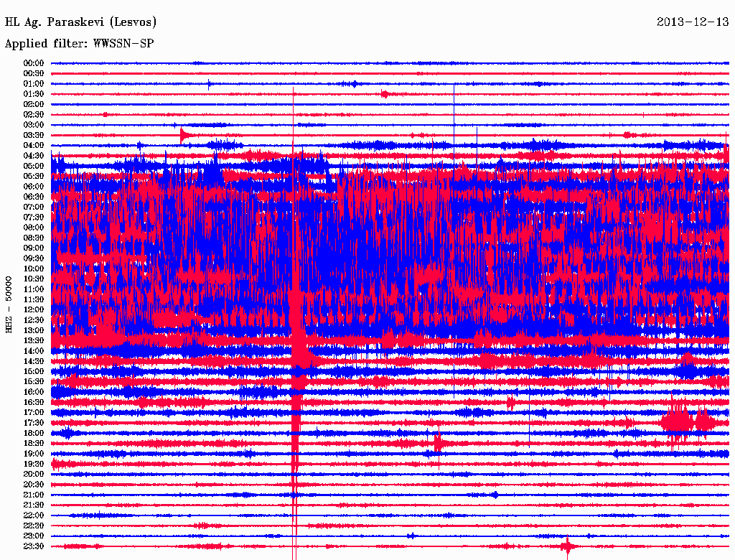Select the 01:00 time label
The height and width of the screenshot is (560, 735).
pyautogui.click(x=34, y=84)
